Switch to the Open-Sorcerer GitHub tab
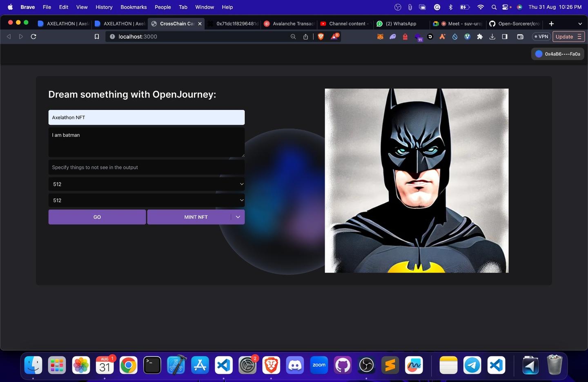The width and height of the screenshot is (588, 382). (515, 24)
